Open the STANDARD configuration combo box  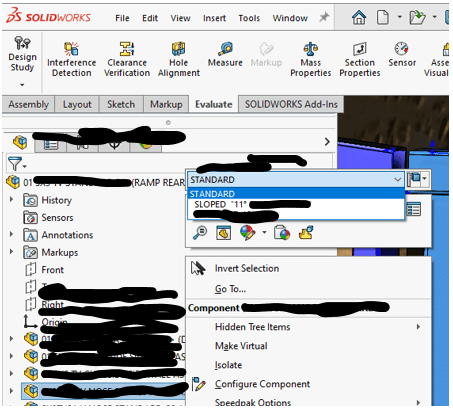click(296, 180)
